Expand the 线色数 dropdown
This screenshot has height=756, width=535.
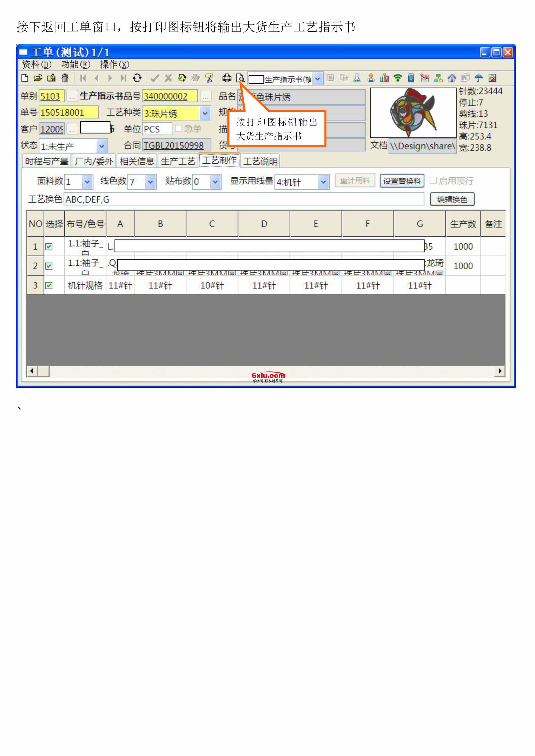coord(150,182)
